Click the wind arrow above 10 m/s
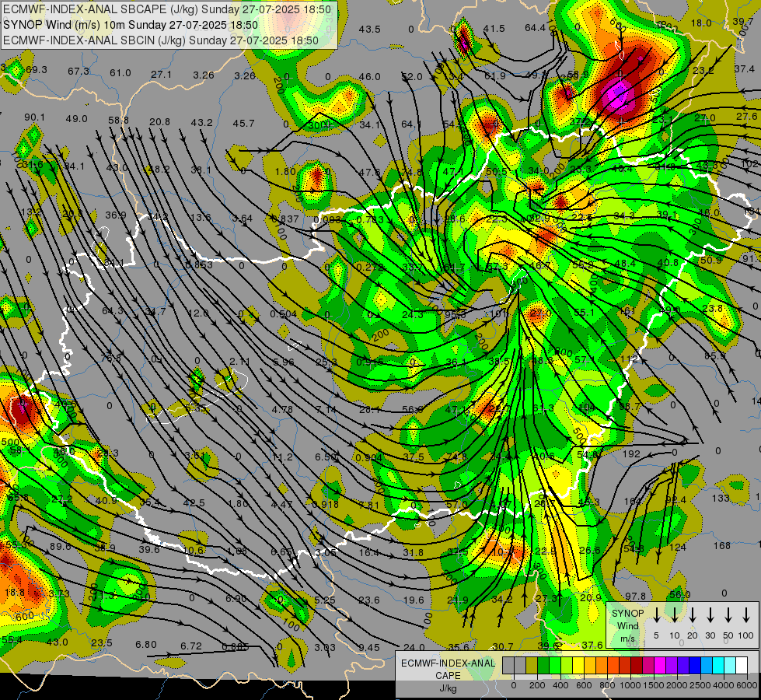The image size is (761, 700). point(675,615)
